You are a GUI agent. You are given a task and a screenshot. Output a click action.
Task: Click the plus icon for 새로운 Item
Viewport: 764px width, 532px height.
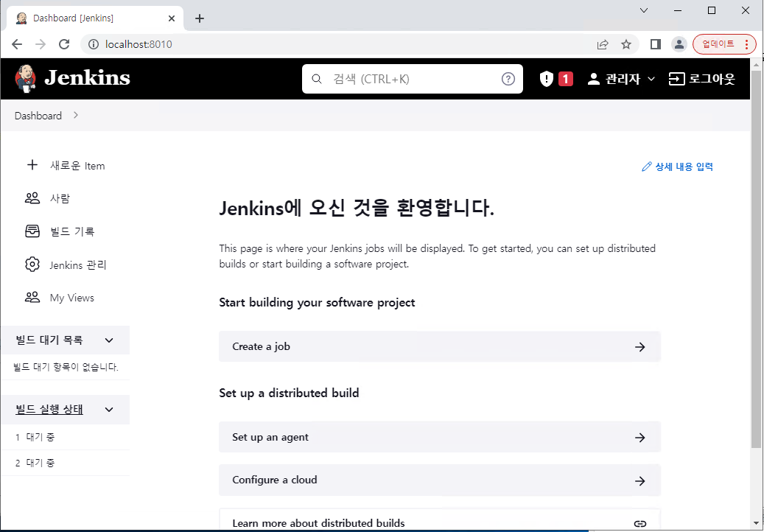click(x=32, y=165)
